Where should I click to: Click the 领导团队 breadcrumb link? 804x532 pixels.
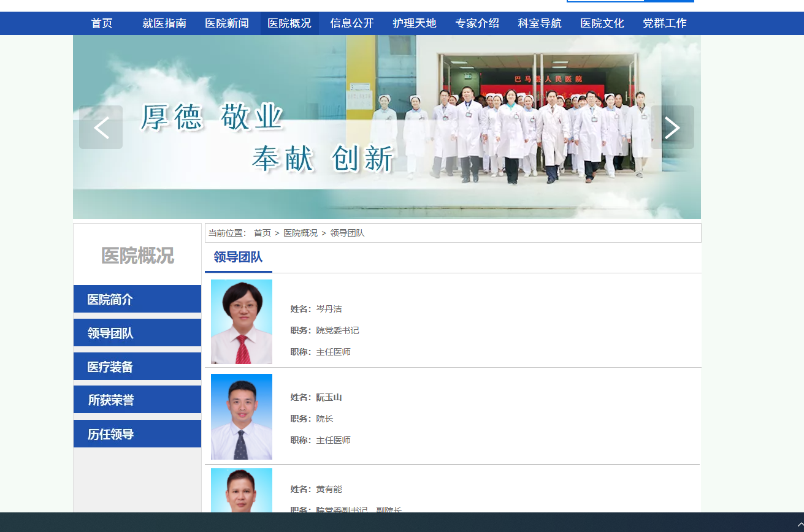tap(347, 233)
